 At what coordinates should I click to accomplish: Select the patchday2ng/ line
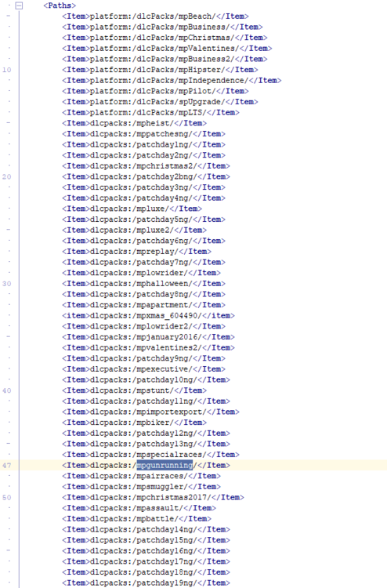coord(144,155)
